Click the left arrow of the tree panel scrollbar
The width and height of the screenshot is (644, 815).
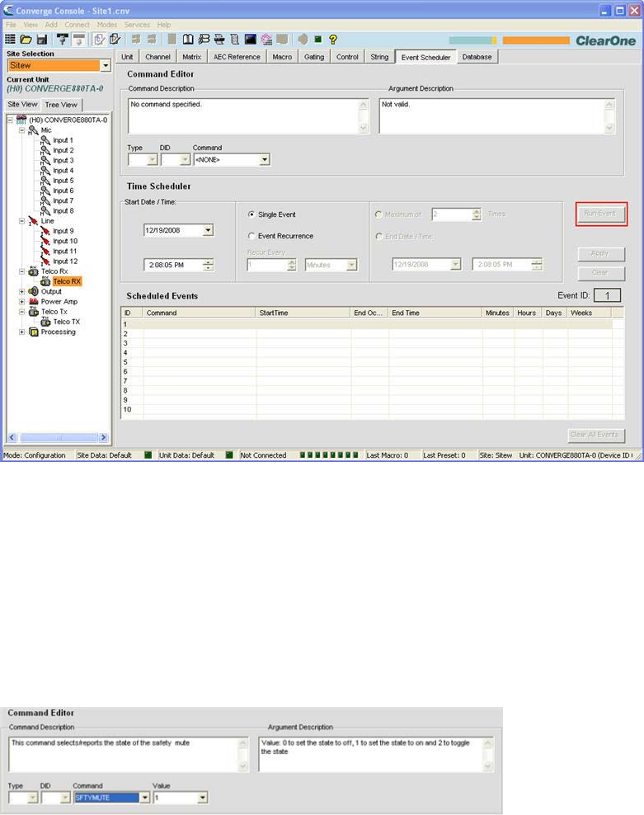12,438
